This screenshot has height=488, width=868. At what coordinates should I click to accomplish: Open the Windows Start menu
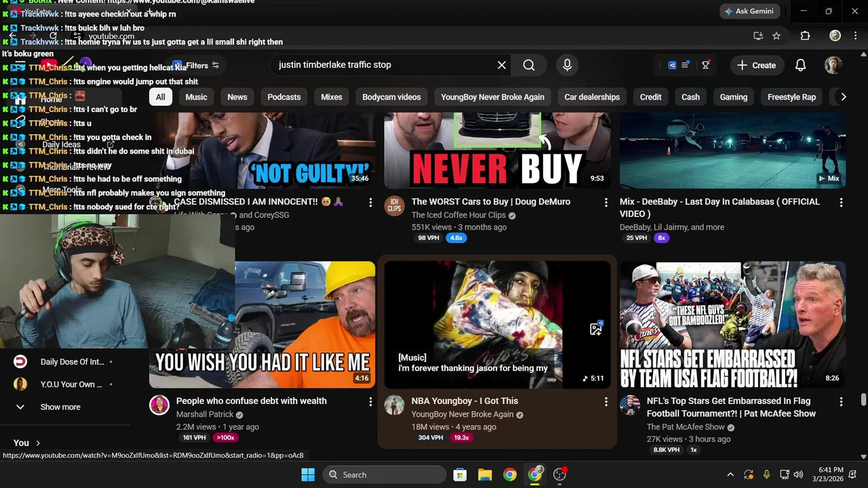coord(308,474)
